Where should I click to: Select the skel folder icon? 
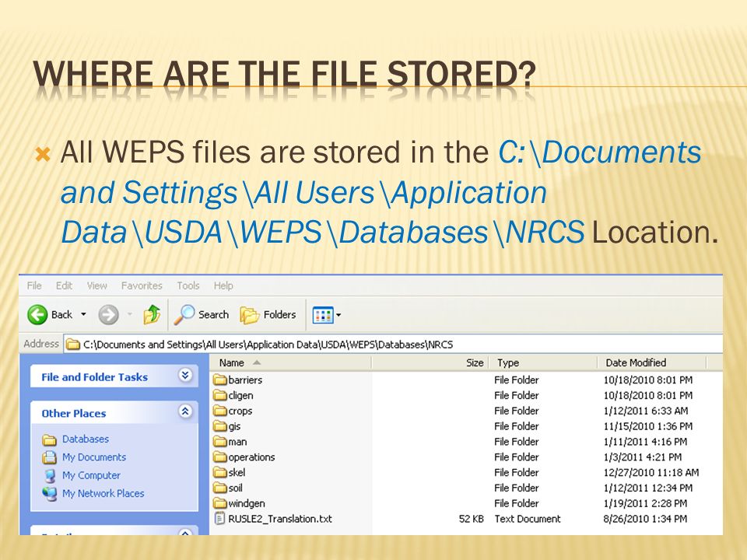pos(219,472)
